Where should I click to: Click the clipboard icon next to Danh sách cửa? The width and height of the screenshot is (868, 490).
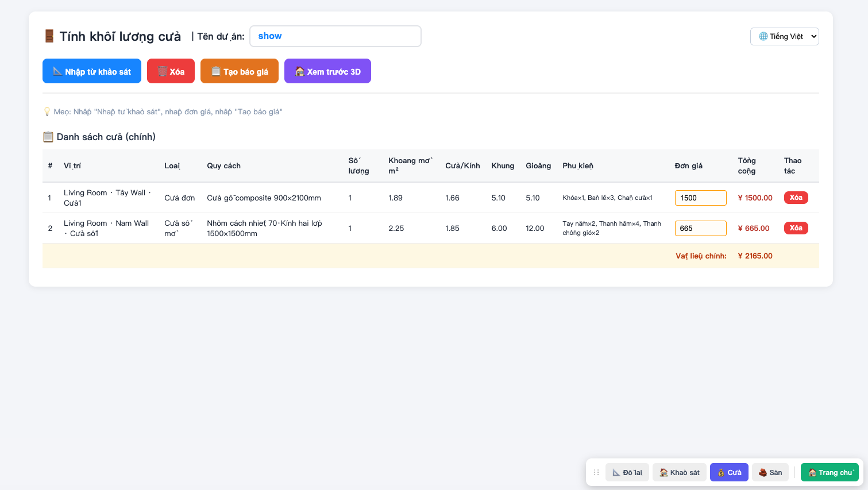(48, 137)
